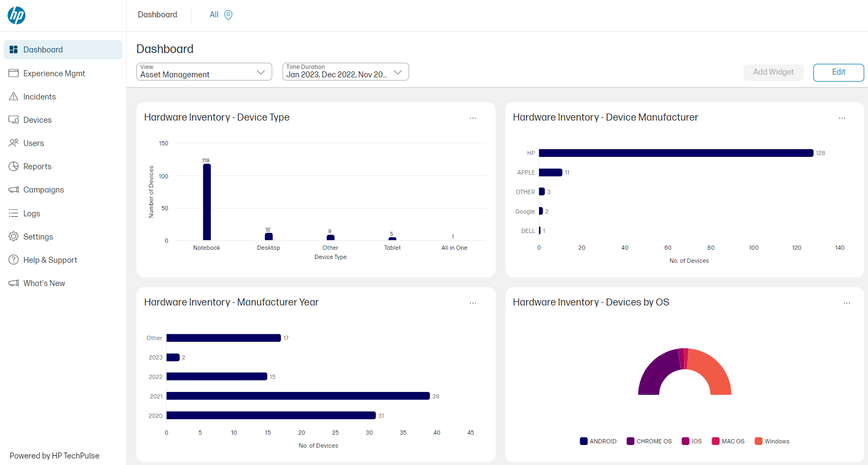
Task: Click the HP bar in Manufacturer chart
Action: point(676,153)
